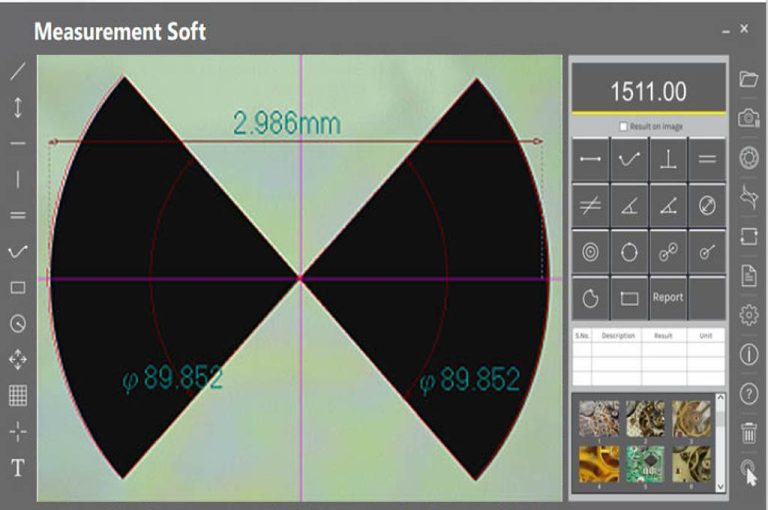Select the diameter circle measurement tool
This screenshot has width=768, height=510.
tap(707, 206)
